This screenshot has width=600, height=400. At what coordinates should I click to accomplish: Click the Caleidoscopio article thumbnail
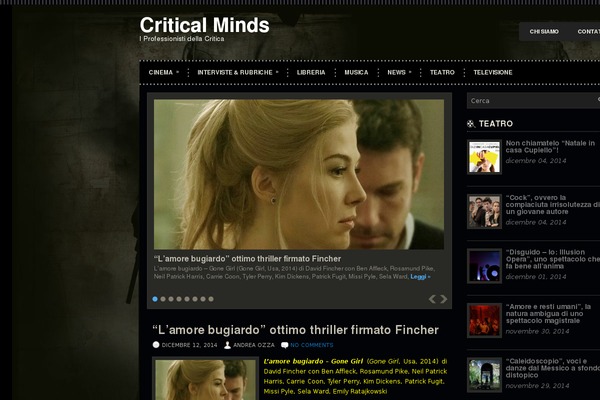point(484,375)
